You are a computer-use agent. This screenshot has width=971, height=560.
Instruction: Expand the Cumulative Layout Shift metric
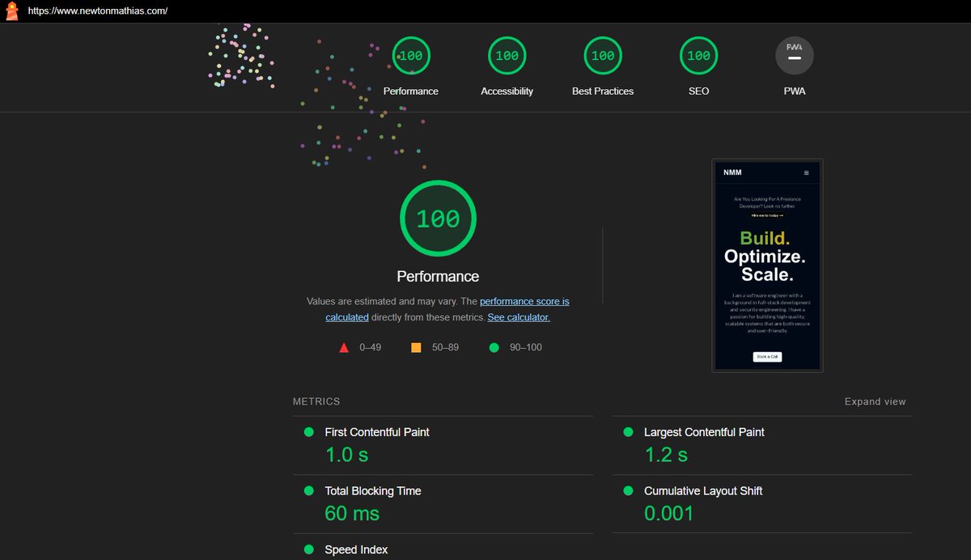coord(762,504)
